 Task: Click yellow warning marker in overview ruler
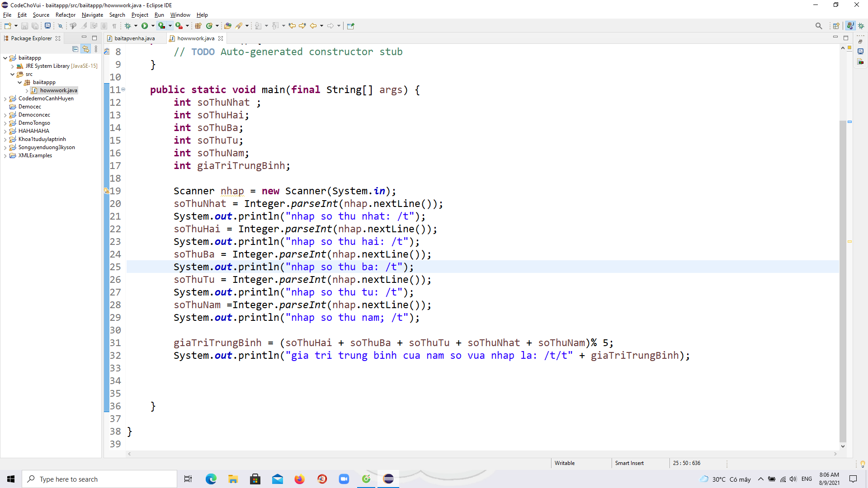click(850, 242)
